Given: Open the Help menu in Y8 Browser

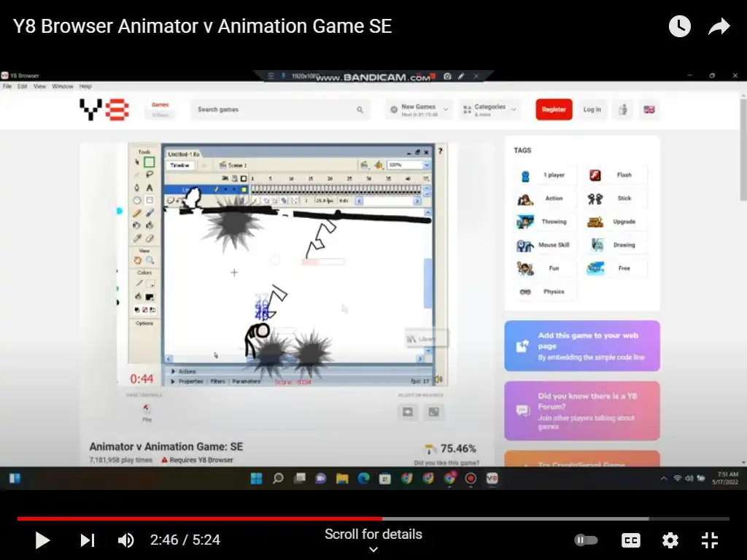Looking at the screenshot, I should click(85, 86).
